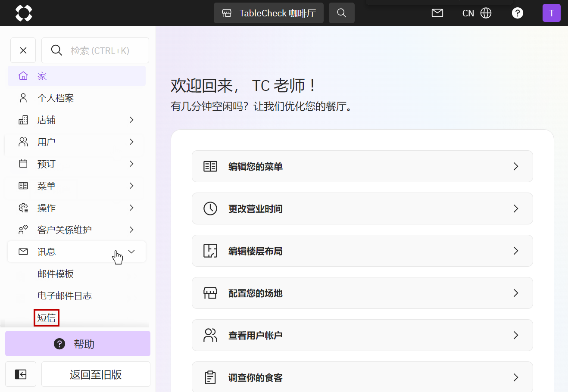Click the building icon beside 店铺
The image size is (568, 392).
coord(23,120)
